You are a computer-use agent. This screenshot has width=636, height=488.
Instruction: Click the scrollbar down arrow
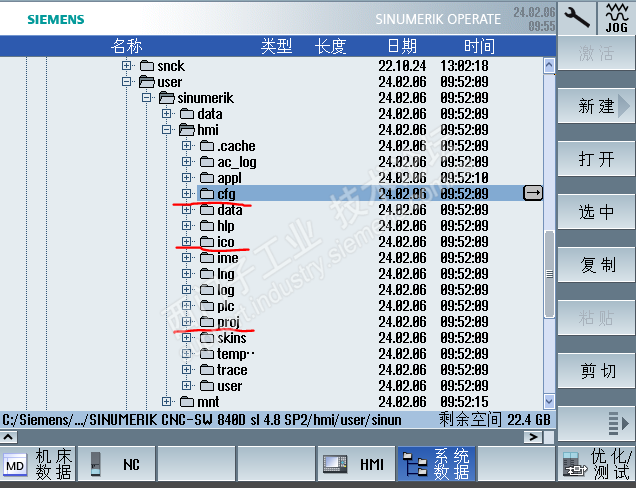point(549,401)
